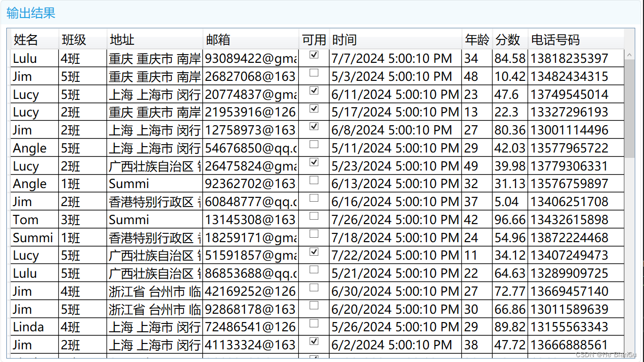Sort by the 时间 column header
Image resolution: width=644 pixels, height=362 pixels.
(x=395, y=39)
